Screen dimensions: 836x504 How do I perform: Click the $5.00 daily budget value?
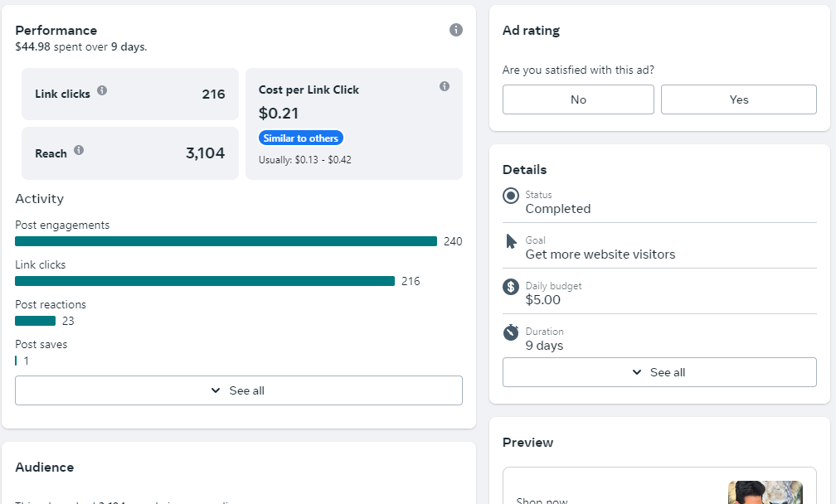coord(542,300)
